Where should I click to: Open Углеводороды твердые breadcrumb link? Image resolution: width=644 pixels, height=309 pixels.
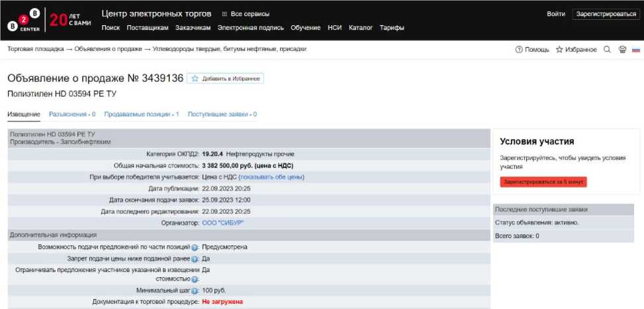[229, 49]
